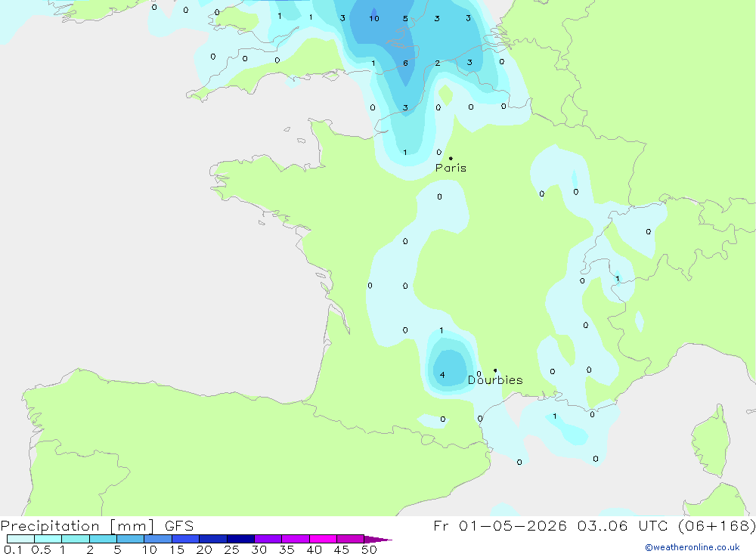Click the weatheronline.co.uk copyright link
Image resolution: width=756 pixels, height=554 pixels.
pyautogui.click(x=692, y=547)
